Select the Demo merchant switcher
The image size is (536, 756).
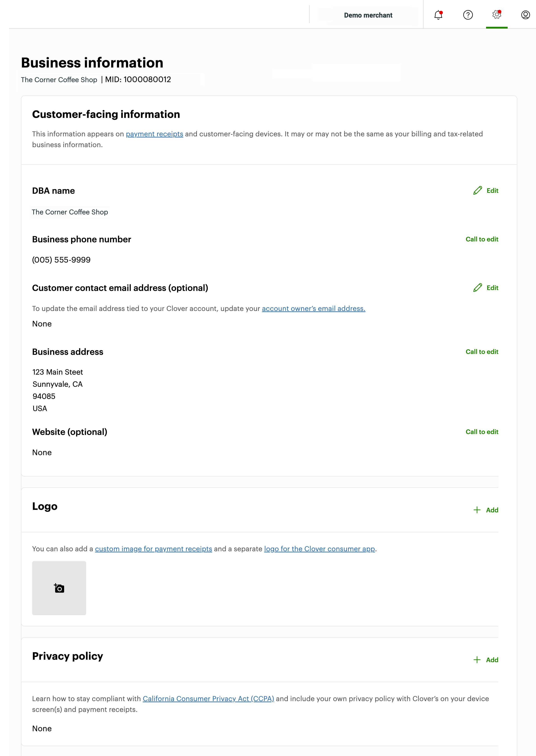(x=368, y=16)
